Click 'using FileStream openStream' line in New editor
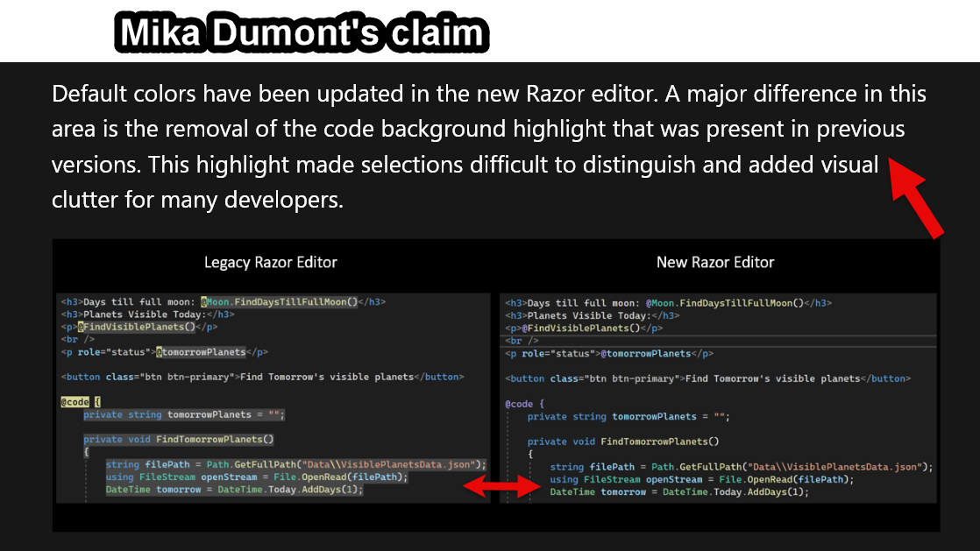The height and width of the screenshot is (551, 980). (702, 479)
